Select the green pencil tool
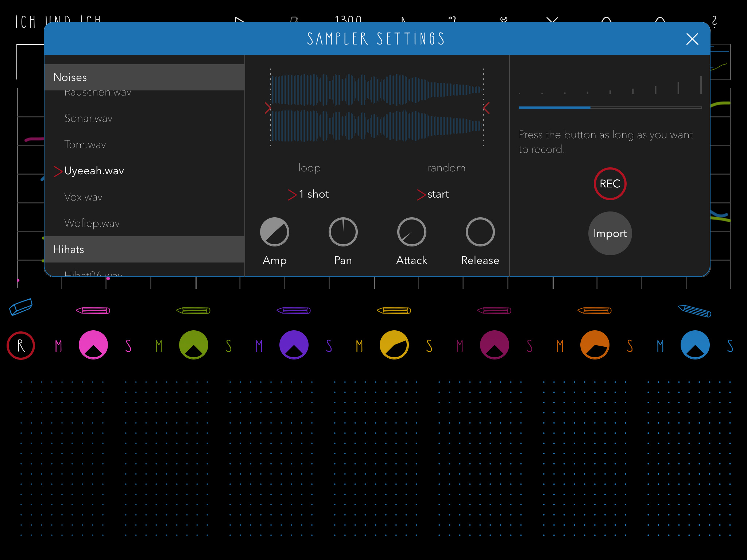The width and height of the screenshot is (747, 560). [x=193, y=311]
